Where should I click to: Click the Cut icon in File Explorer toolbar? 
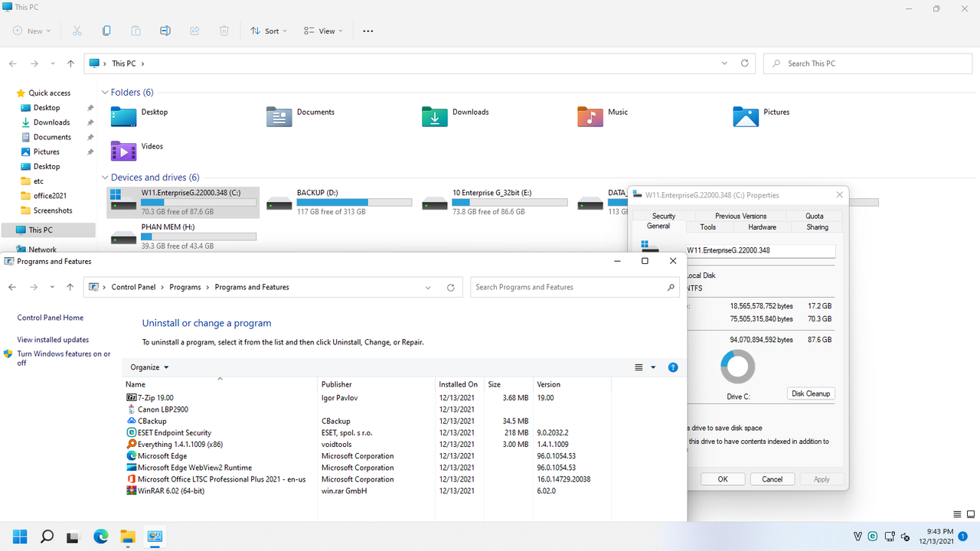point(77,31)
